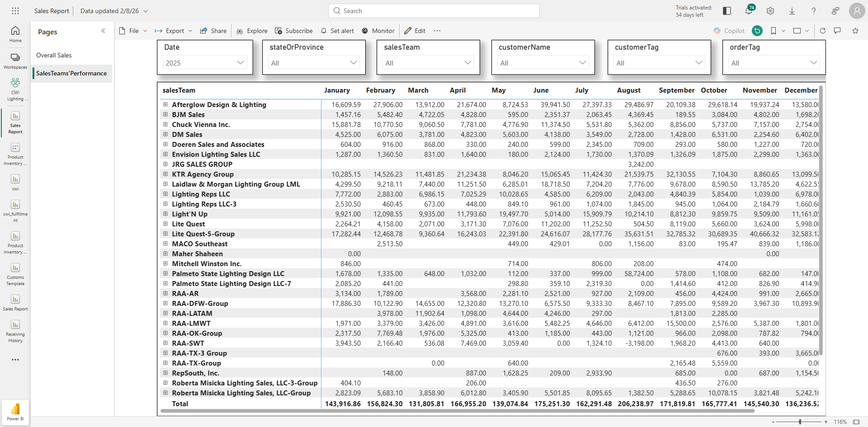868x427 pixels.
Task: Open the app launcher waffle icon
Action: [x=15, y=11]
